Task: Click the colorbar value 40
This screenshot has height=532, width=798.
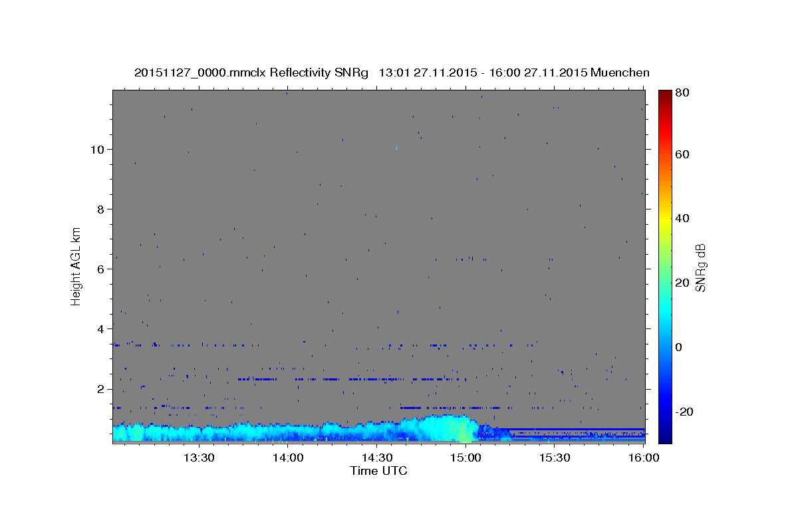Action: pos(684,218)
